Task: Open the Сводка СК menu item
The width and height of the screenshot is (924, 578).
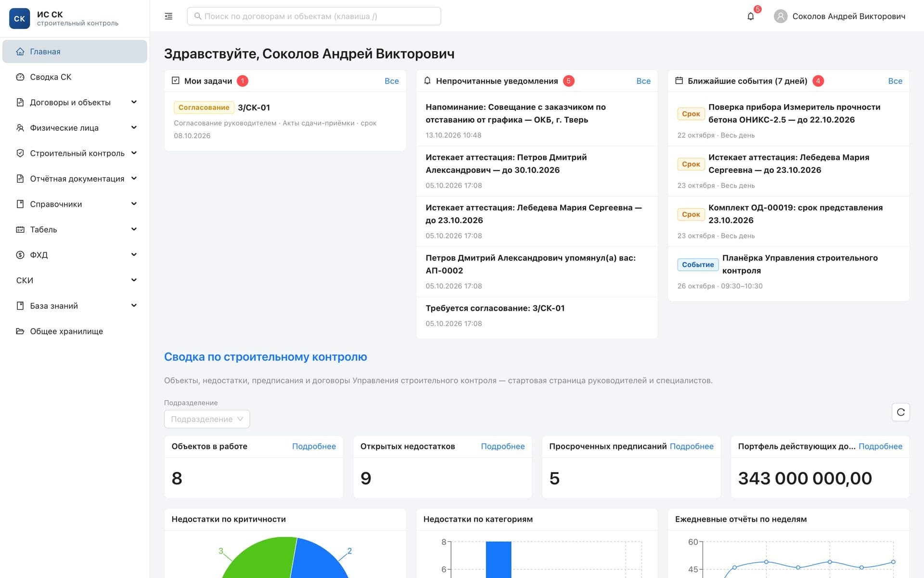Action: pos(75,77)
